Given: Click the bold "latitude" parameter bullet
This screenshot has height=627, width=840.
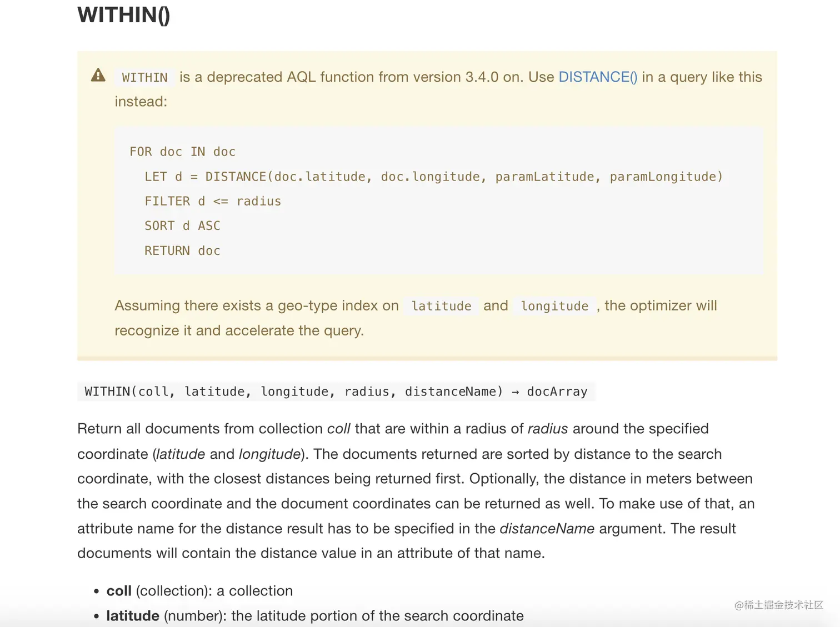Looking at the screenshot, I should tap(133, 616).
